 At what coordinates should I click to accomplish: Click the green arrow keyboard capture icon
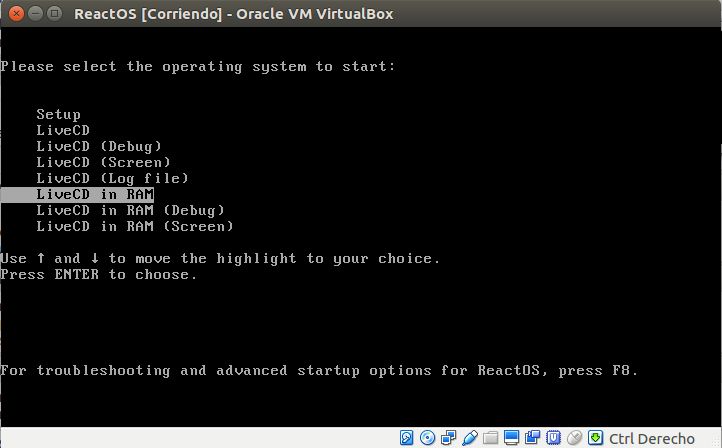tap(595, 438)
